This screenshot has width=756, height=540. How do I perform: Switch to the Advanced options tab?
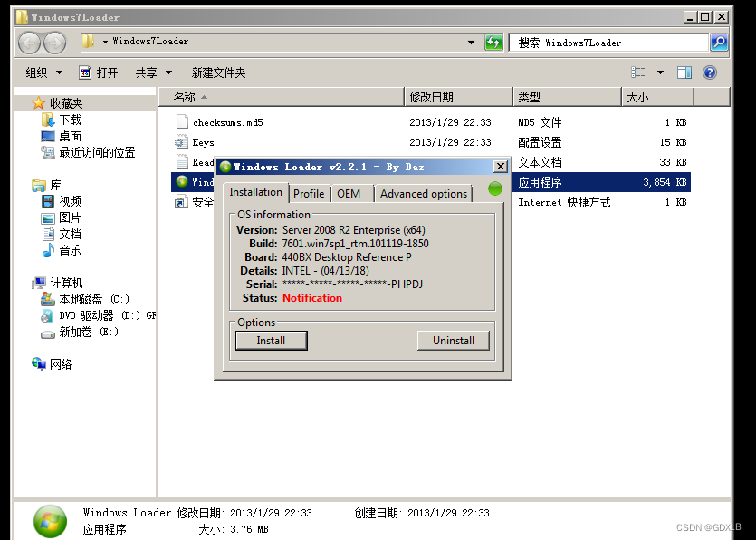tap(424, 194)
